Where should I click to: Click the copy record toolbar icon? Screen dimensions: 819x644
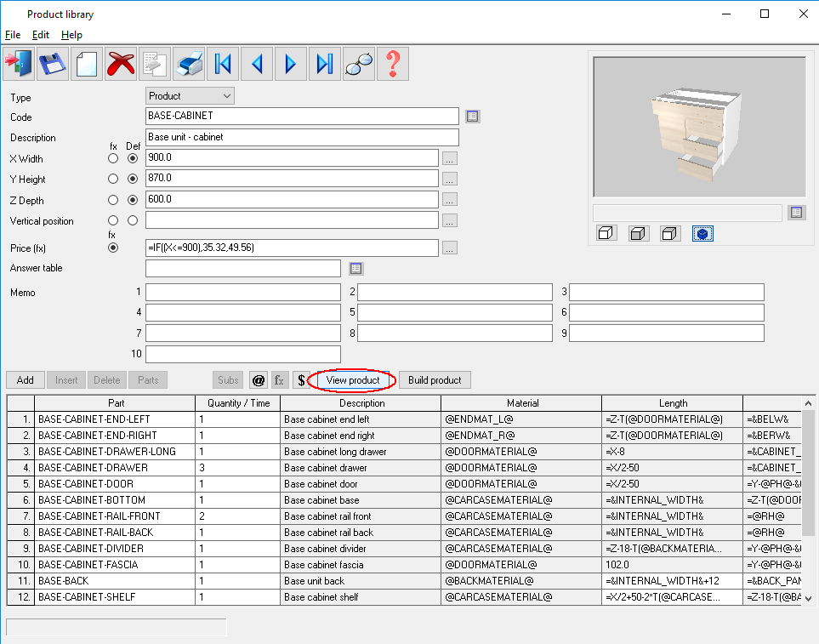click(x=155, y=64)
